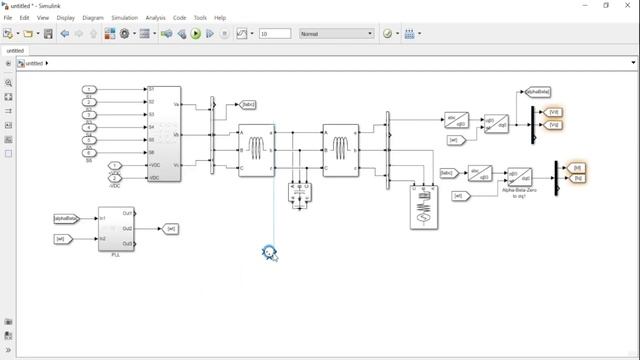Open the Edit menu
The image size is (640, 360).
tap(24, 18)
